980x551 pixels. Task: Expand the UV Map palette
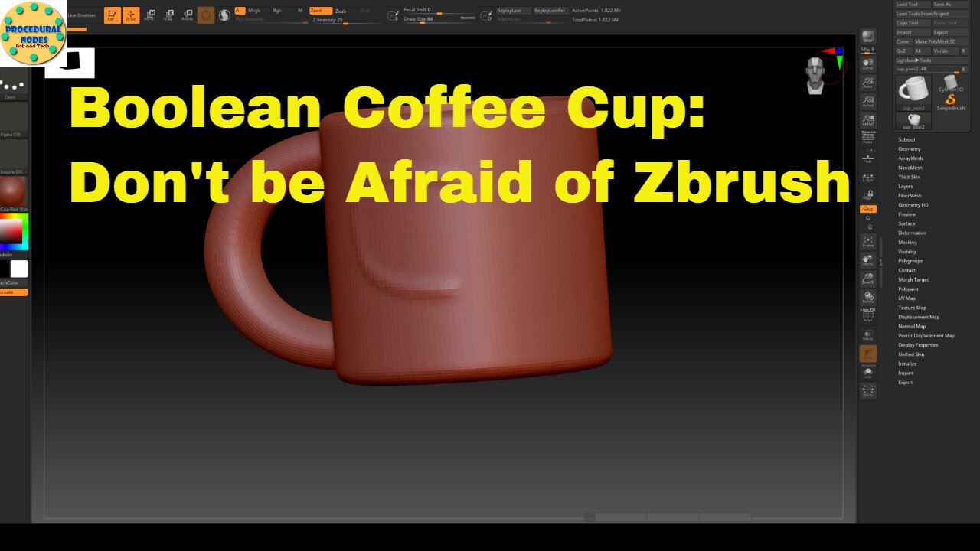[906, 298]
